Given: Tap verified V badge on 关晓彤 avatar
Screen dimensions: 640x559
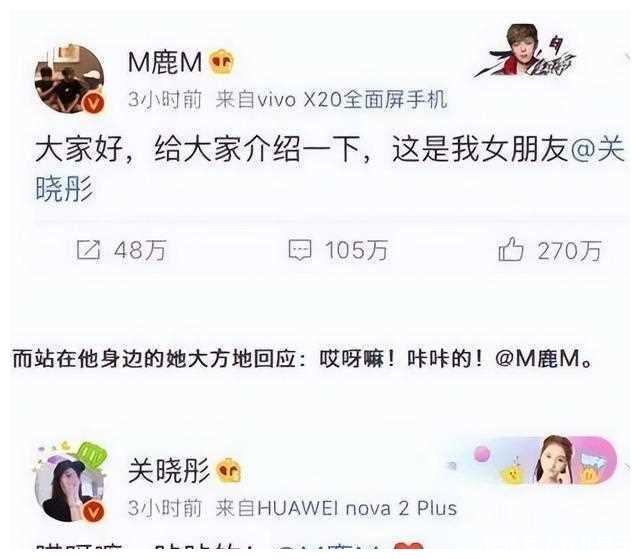Looking at the screenshot, I should click(94, 512).
